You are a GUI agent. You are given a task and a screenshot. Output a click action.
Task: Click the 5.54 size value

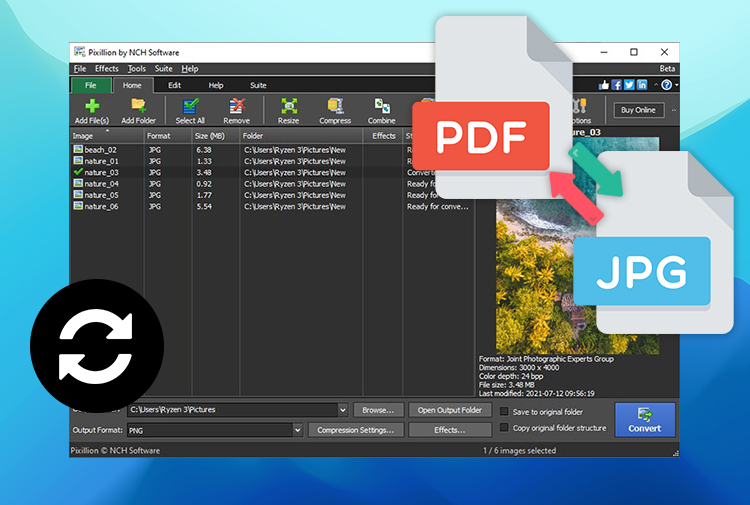click(x=204, y=207)
